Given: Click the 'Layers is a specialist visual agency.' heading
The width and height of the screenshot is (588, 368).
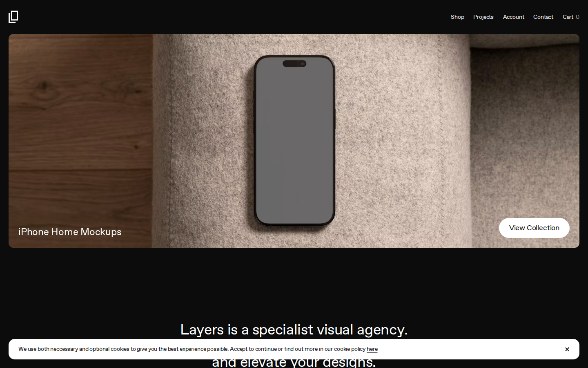Looking at the screenshot, I should (x=294, y=330).
